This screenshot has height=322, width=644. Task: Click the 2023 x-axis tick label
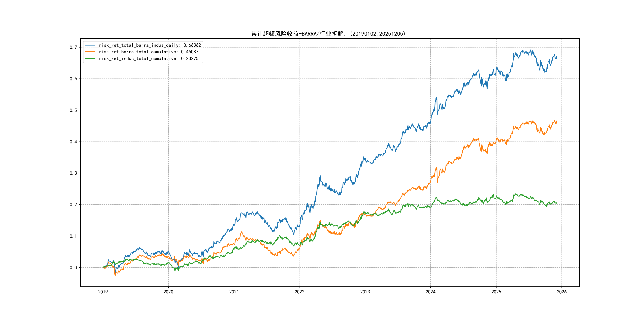point(365,292)
